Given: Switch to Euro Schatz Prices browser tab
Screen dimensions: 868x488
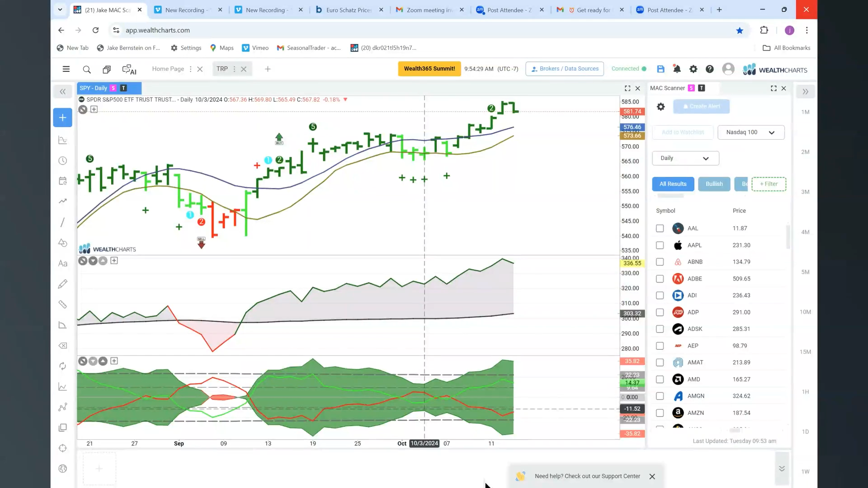Looking at the screenshot, I should coord(349,10).
